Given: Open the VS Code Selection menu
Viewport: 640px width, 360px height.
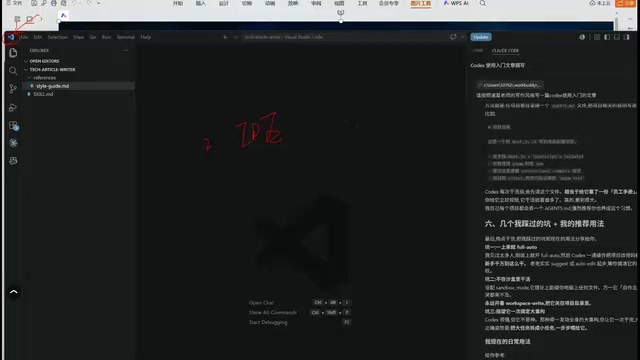Looking at the screenshot, I should point(58,37).
